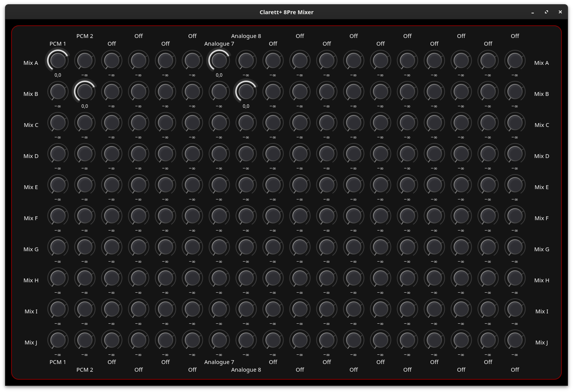573x392 pixels.
Task: Click the Mix H Analogue 7 knob
Action: (x=219, y=278)
